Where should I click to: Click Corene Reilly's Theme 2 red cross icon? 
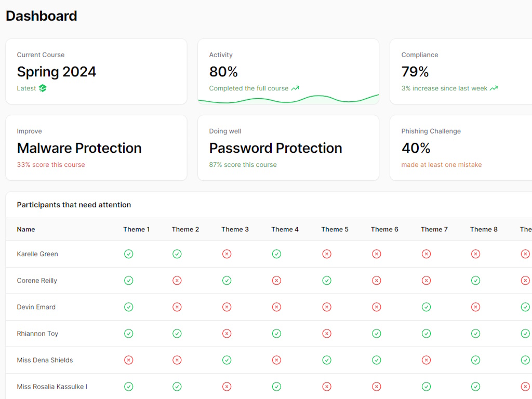tap(177, 281)
